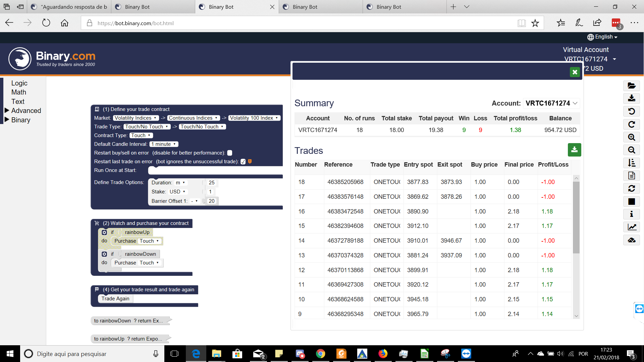Redo the last undone change

[632, 124]
